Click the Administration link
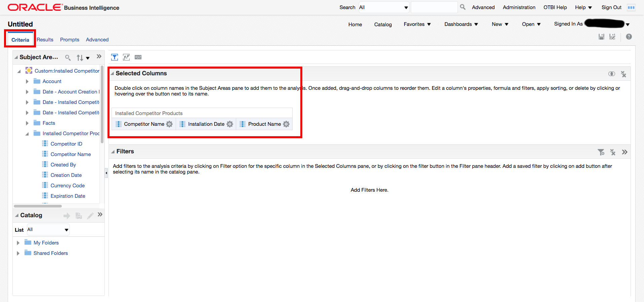Image resolution: width=644 pixels, height=302 pixels. point(519,7)
